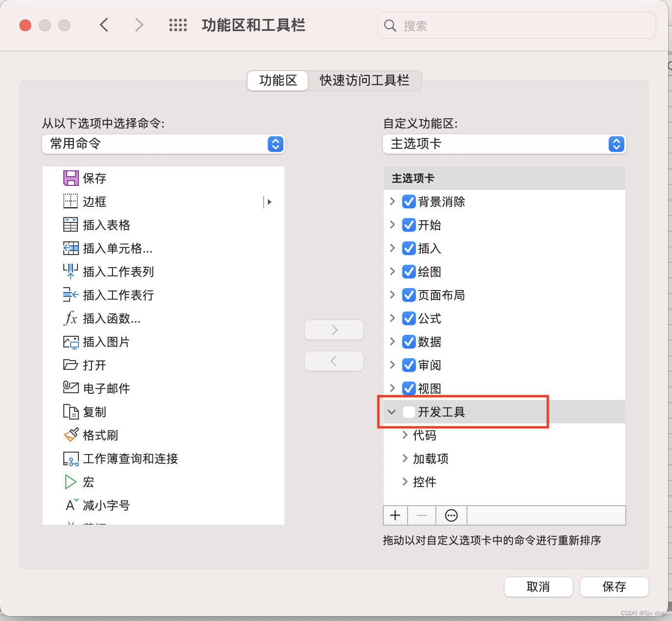Image resolution: width=672 pixels, height=621 pixels.
Task: Expand the 加载项 subgroup
Action: (x=405, y=458)
